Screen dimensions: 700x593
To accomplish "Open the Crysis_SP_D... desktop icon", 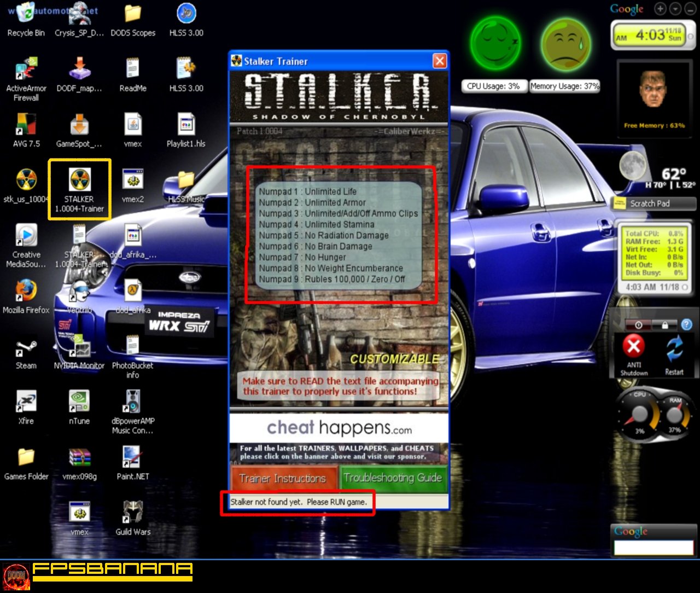I will click(x=79, y=20).
